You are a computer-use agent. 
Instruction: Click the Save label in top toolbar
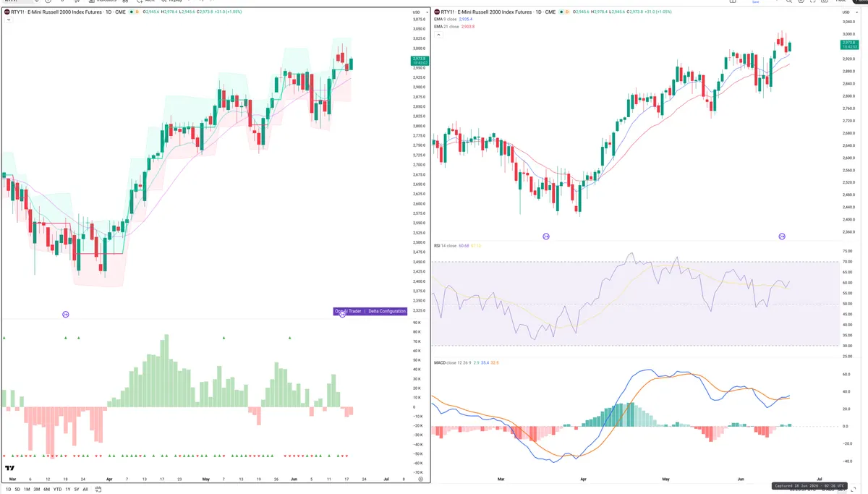[755, 2]
